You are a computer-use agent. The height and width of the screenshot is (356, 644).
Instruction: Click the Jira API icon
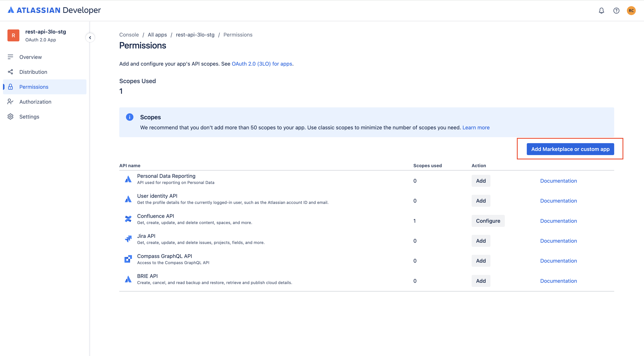point(128,239)
